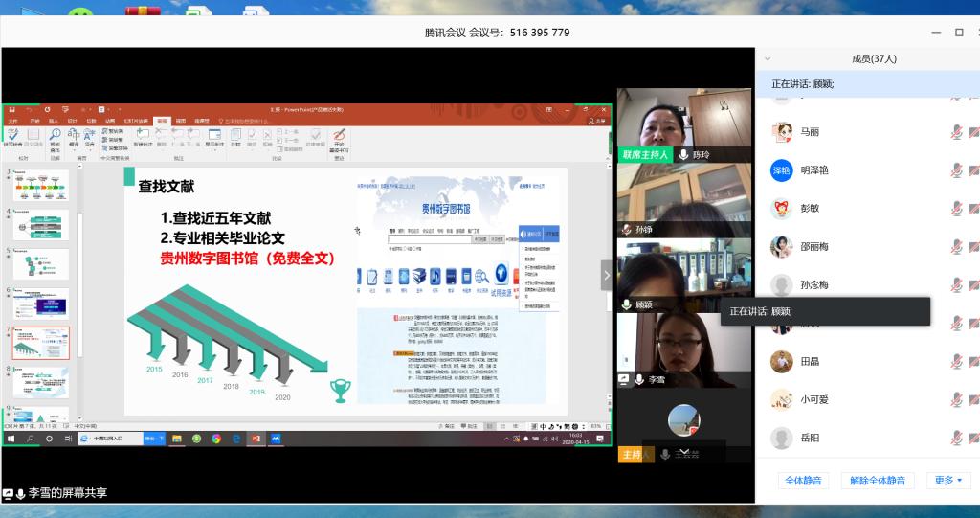Toggle microphone icon for 明泽艳
Screen dimensions: 980x518
point(955,169)
